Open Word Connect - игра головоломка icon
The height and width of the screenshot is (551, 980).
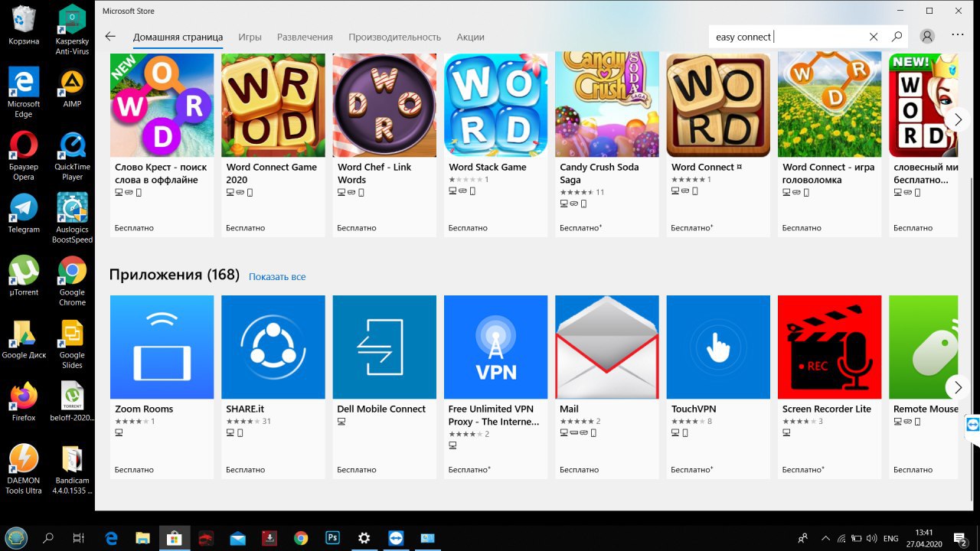click(x=829, y=105)
